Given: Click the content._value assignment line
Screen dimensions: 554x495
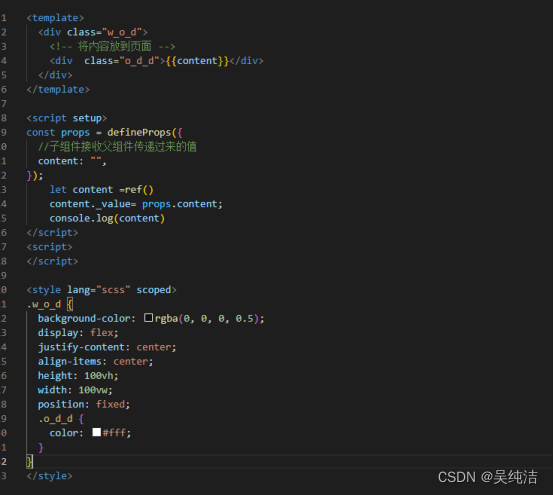Looking at the screenshot, I should click(136, 204).
